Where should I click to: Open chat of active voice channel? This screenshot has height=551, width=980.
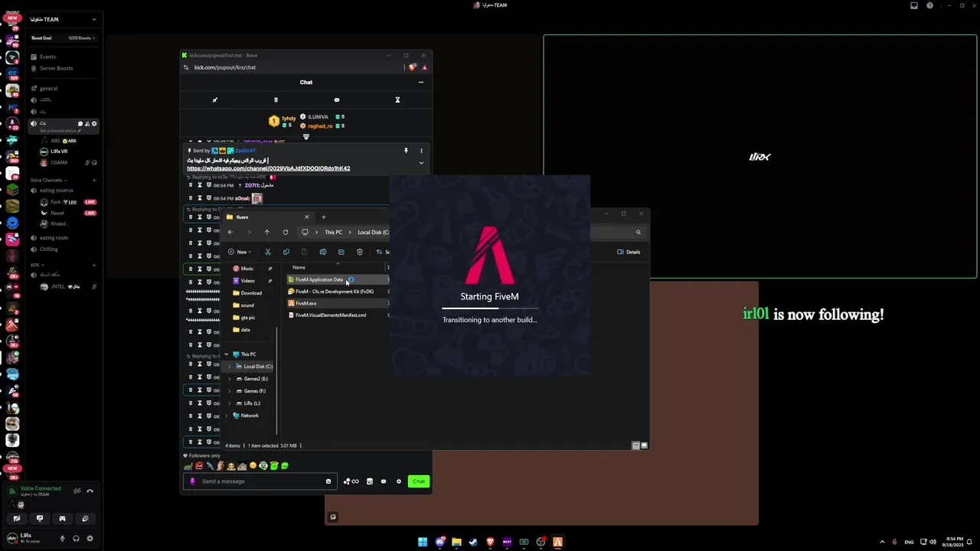[80, 123]
